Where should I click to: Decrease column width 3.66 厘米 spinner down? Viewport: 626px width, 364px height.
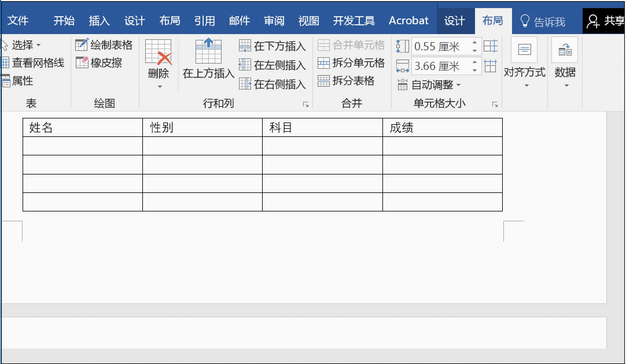click(474, 70)
